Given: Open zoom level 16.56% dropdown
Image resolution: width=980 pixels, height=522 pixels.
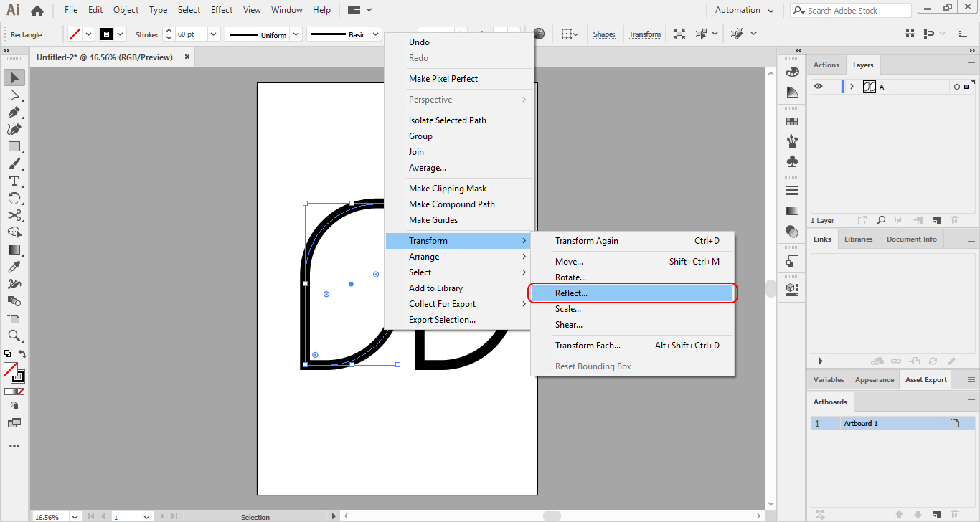Looking at the screenshot, I should tap(73, 516).
